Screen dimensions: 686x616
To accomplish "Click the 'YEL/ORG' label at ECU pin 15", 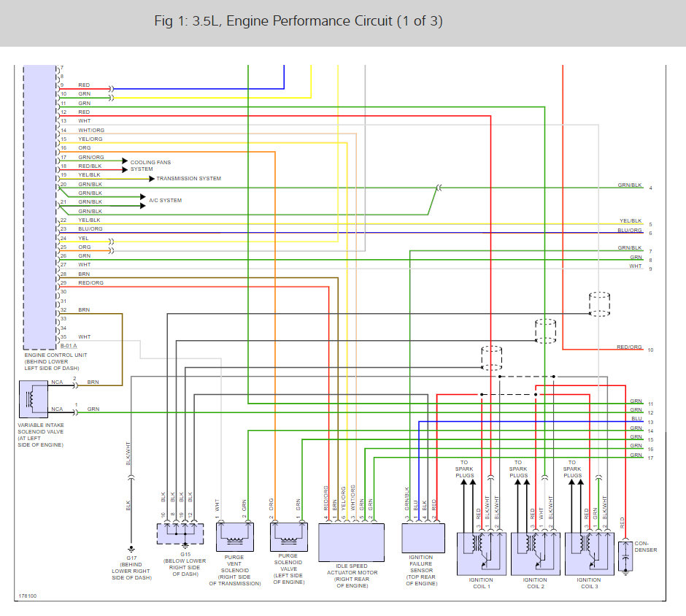I will coord(90,139).
